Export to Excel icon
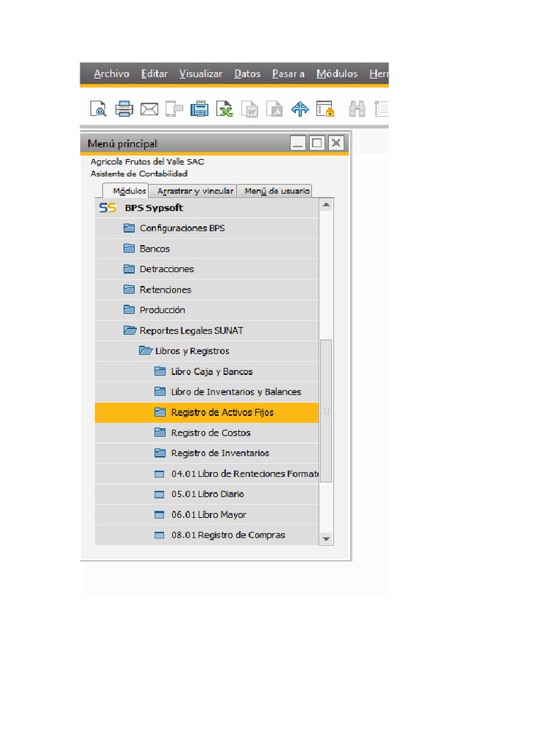Image resolution: width=560 pixels, height=747 pixels. pyautogui.click(x=225, y=109)
